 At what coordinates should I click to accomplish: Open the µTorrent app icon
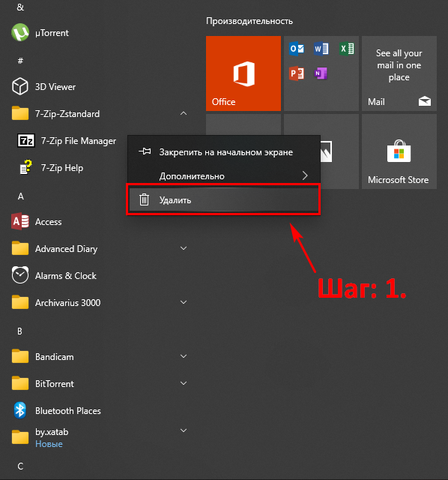[20, 32]
